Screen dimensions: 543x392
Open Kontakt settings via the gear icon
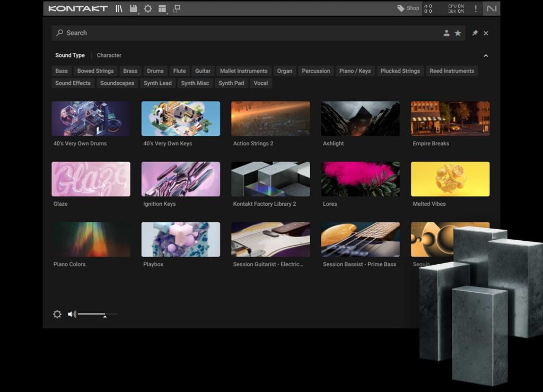coord(147,8)
